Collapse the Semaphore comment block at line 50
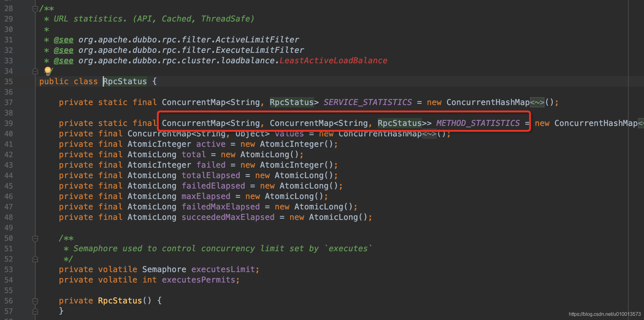Screen dimensions: 644x320 pyautogui.click(x=35, y=239)
